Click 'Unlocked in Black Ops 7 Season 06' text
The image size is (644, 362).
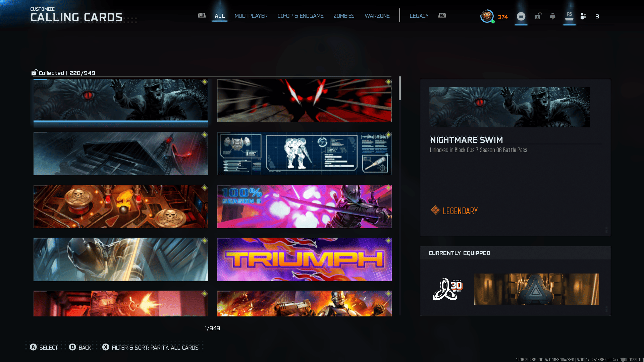[x=479, y=150]
